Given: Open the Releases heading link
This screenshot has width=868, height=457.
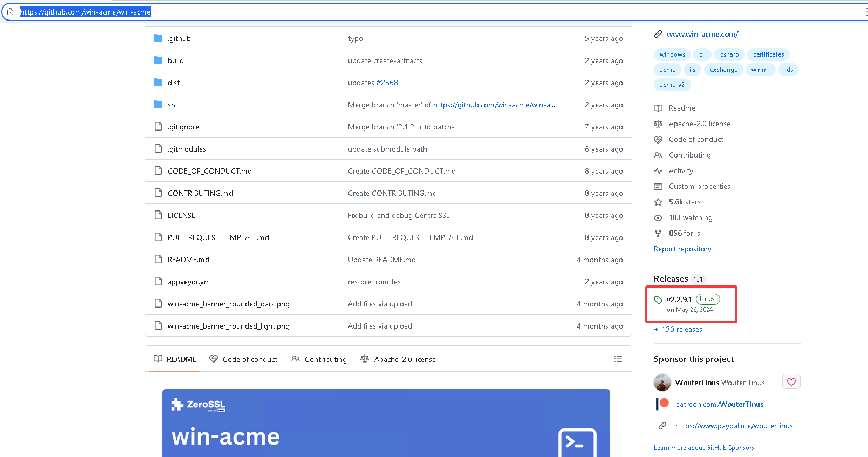Looking at the screenshot, I should 671,278.
